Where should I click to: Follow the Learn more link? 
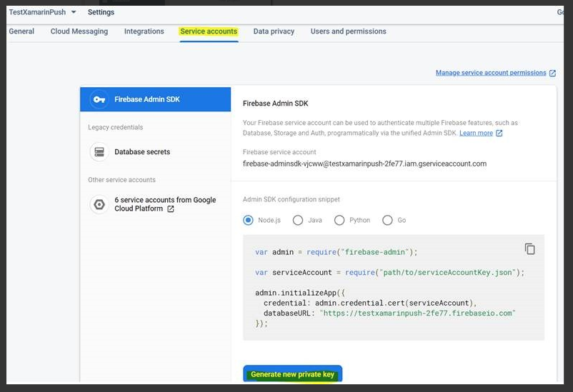(x=476, y=133)
